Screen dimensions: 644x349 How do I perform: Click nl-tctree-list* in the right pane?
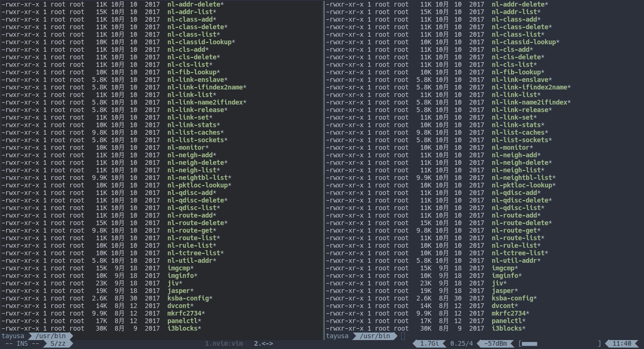coord(520,253)
